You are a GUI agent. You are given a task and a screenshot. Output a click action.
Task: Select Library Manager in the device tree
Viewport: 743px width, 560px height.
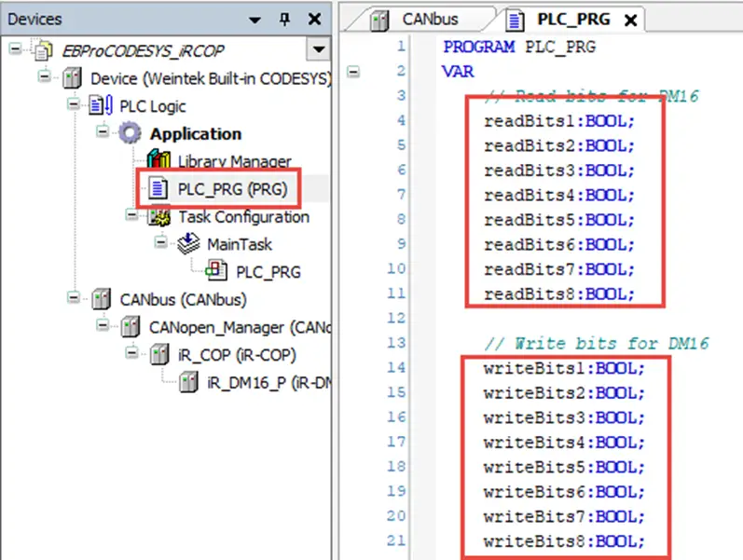click(x=235, y=161)
